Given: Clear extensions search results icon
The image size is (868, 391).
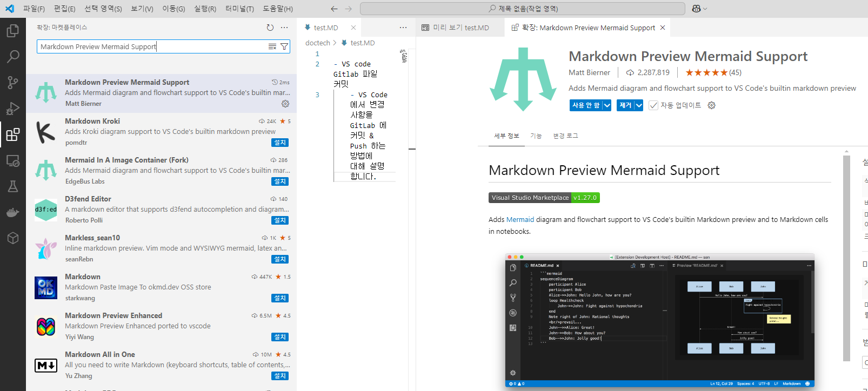Looking at the screenshot, I should pos(272,46).
